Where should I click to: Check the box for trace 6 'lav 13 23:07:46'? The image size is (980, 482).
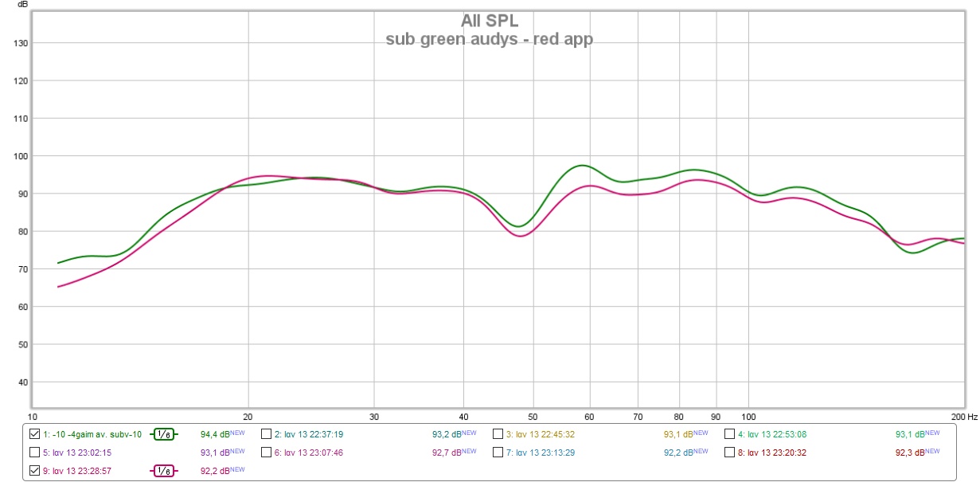coord(266,453)
